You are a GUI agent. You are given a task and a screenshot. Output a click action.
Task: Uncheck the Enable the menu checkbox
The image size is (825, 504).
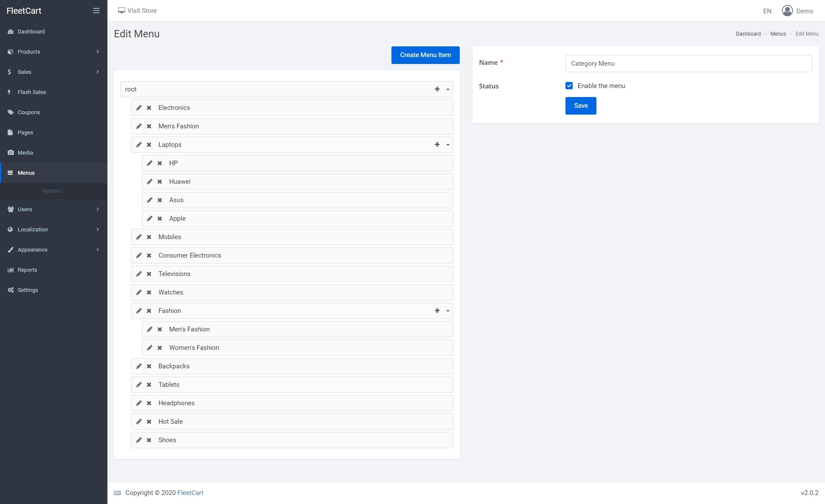click(569, 86)
